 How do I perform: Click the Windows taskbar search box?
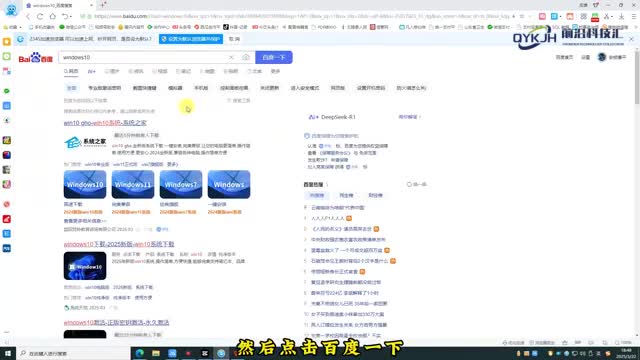[73, 353]
